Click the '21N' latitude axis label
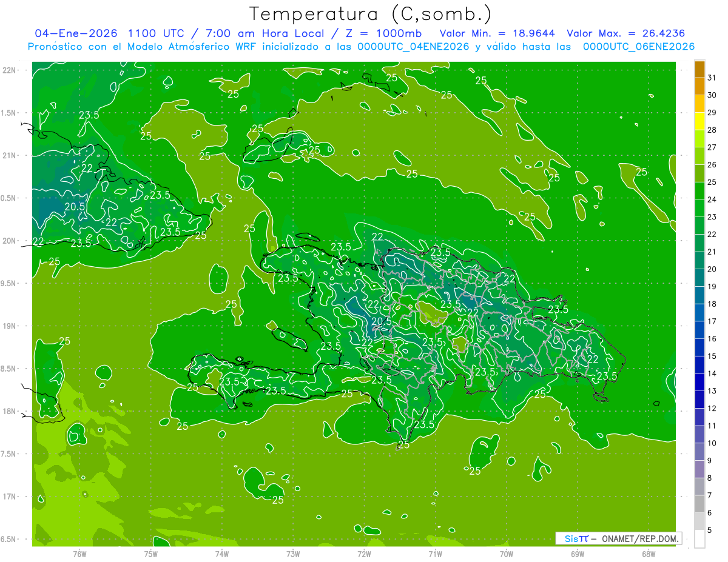Viewport: 728px width, 562px height. pyautogui.click(x=9, y=156)
